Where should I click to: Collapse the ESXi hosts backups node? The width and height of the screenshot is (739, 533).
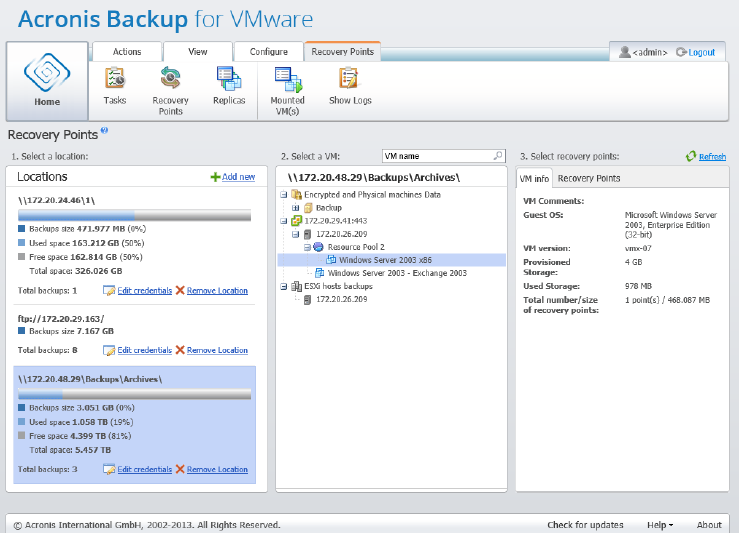pyautogui.click(x=285, y=285)
